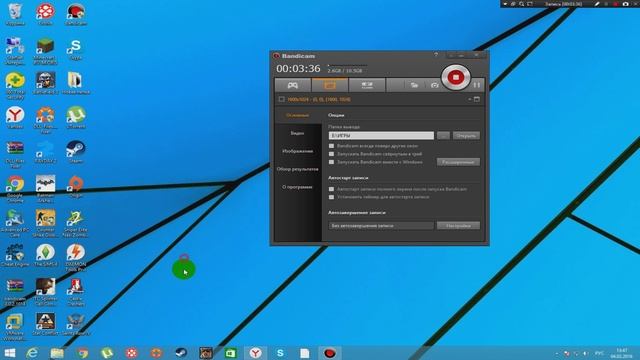The image size is (640, 360).
Task: Stop recording with the red REC button
Action: [x=456, y=77]
